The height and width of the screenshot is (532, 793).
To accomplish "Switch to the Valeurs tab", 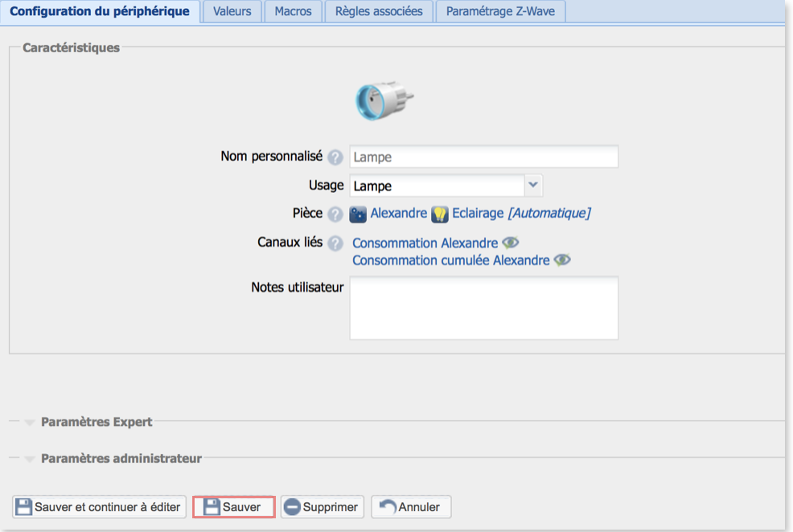I will tap(232, 12).
